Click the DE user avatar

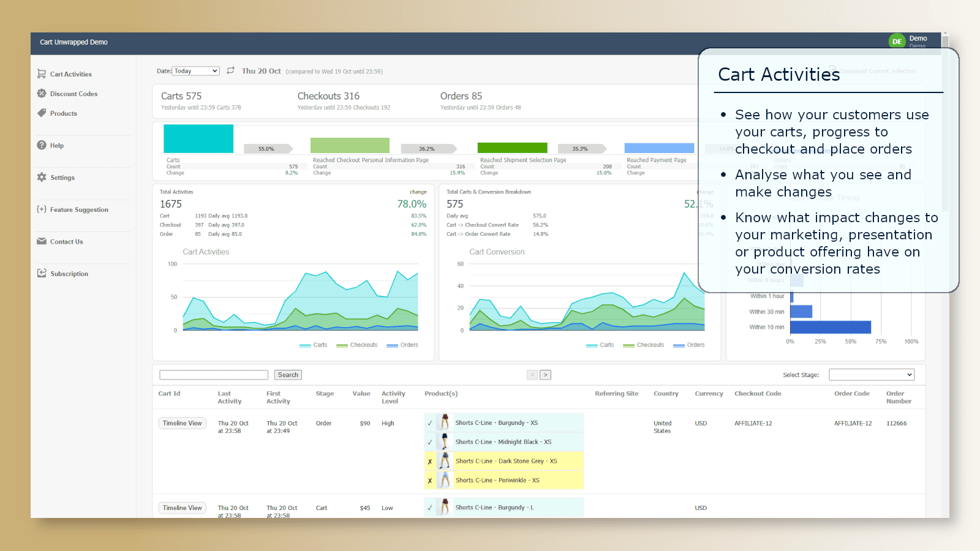point(897,42)
